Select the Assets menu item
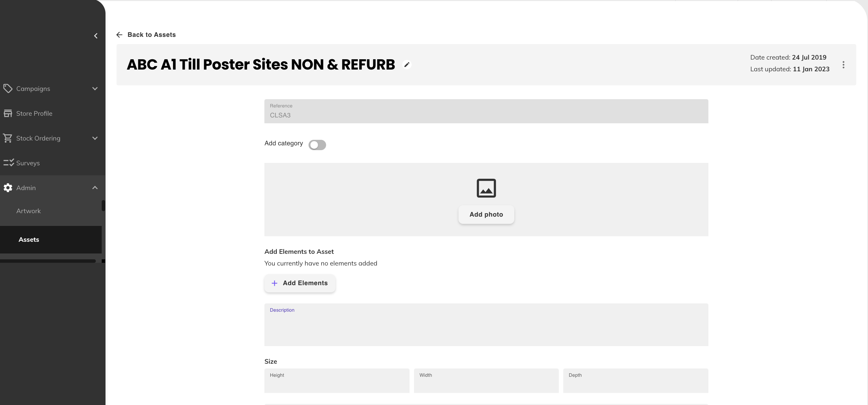Viewport: 868px width, 405px height. (x=29, y=240)
